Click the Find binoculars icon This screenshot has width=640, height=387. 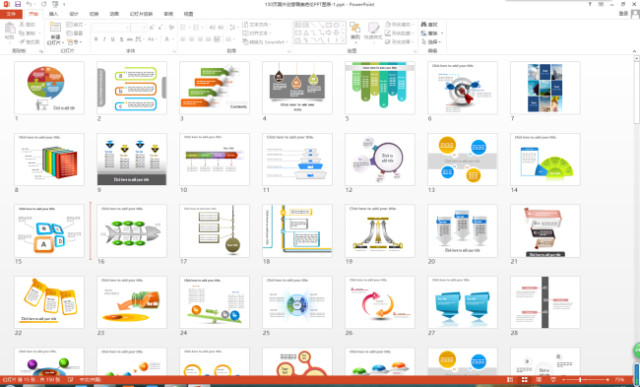click(x=424, y=24)
